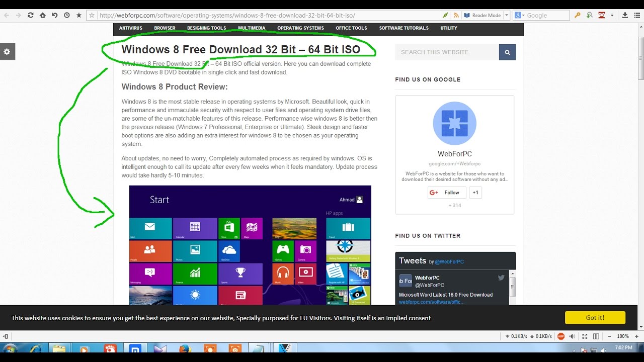Click the 'Windows 8 Product Review:' heading
The height and width of the screenshot is (362, 644).
pos(175,87)
